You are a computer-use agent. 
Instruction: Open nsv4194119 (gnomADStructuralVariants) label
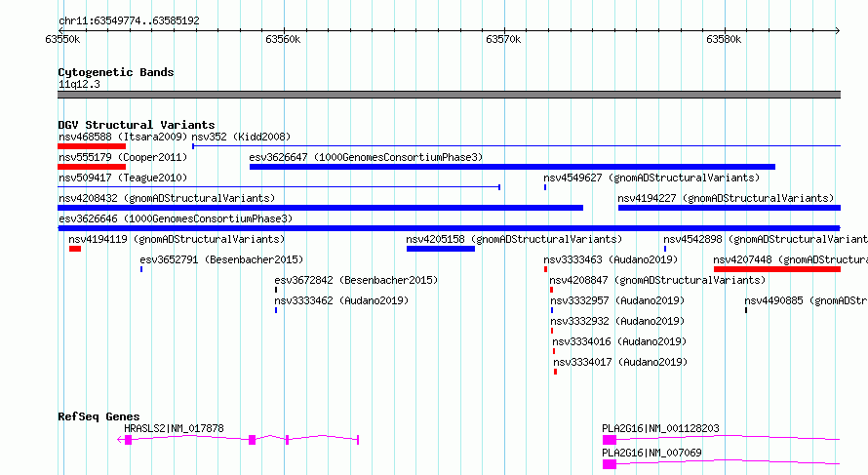(x=177, y=239)
